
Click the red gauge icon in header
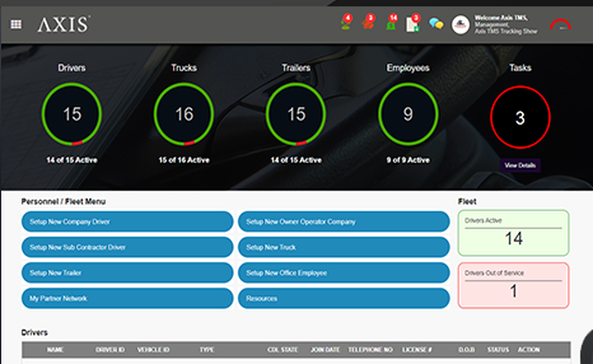561,25
